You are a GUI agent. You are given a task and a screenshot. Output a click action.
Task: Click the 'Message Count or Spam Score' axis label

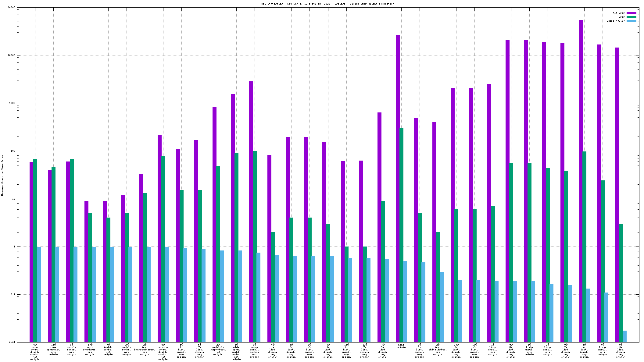pyautogui.click(x=2, y=175)
